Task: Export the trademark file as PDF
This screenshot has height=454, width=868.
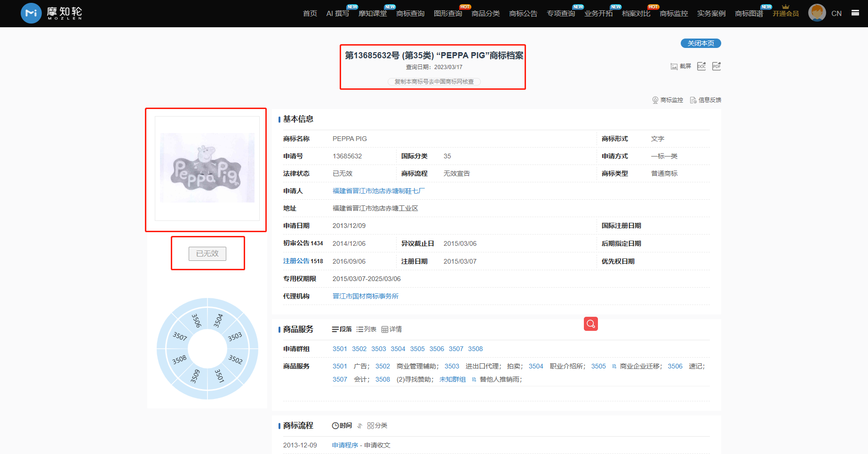Action: pyautogui.click(x=717, y=66)
